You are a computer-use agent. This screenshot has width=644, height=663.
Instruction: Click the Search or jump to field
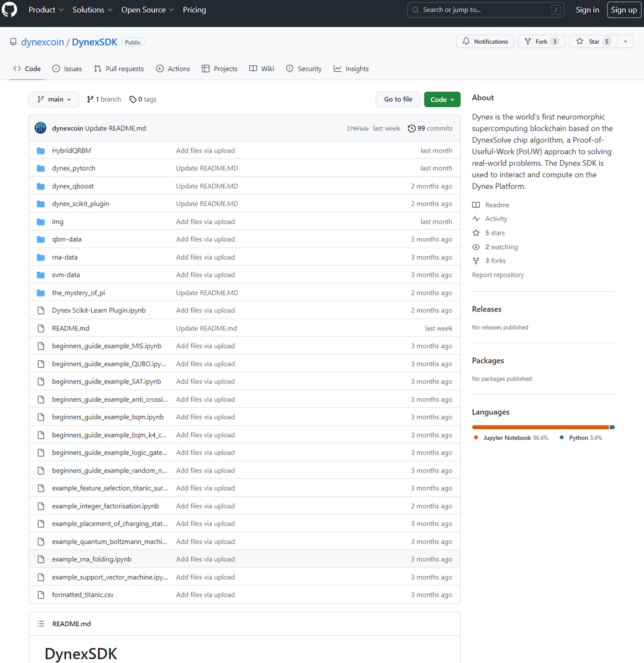pos(486,10)
